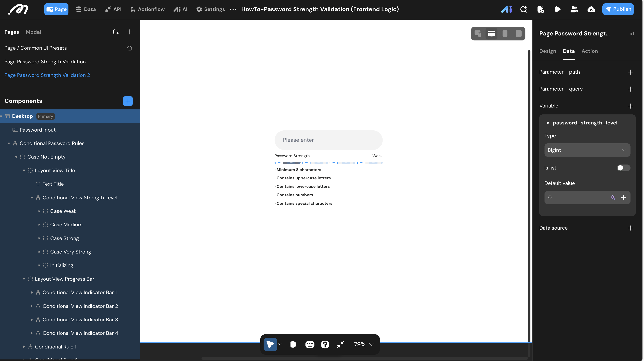Expand the Conditional Rule 1 node
Screen dimensions: 644x361
pyautogui.click(x=24, y=347)
